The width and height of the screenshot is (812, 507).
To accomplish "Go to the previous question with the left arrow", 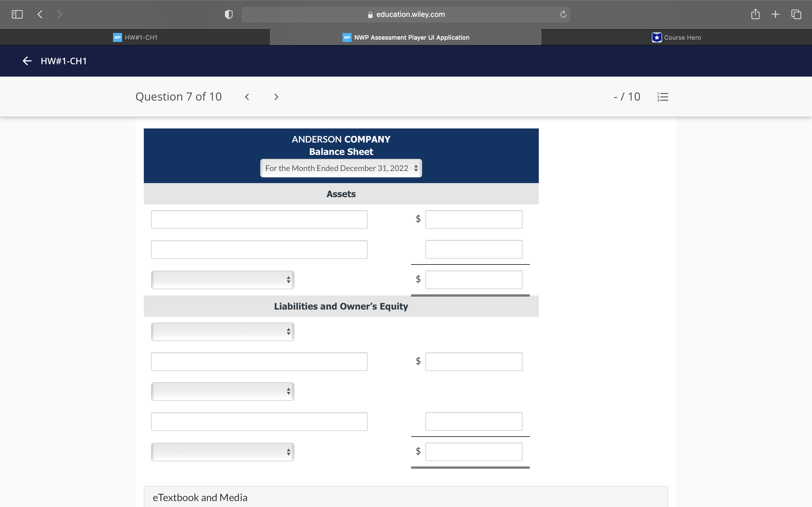I will pyautogui.click(x=247, y=97).
